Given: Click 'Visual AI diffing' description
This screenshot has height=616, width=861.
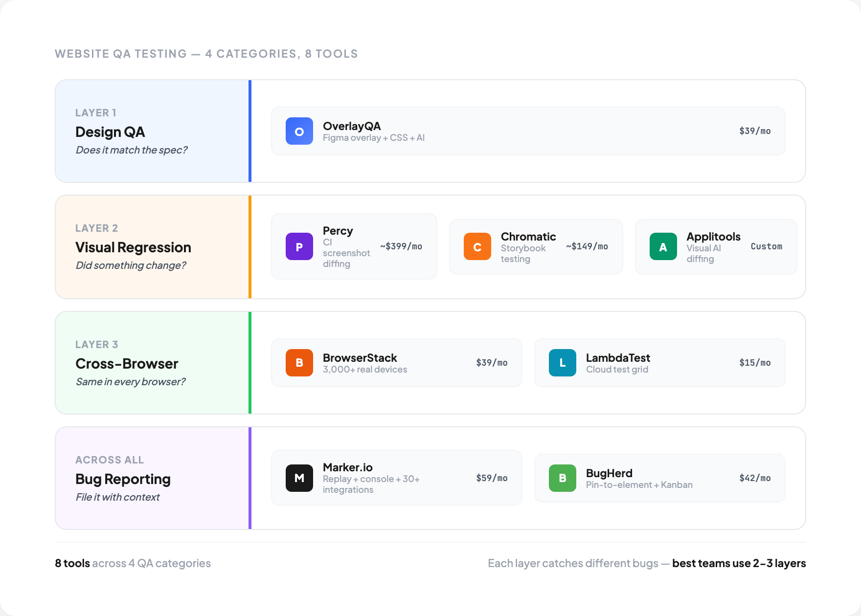Looking at the screenshot, I should [704, 254].
